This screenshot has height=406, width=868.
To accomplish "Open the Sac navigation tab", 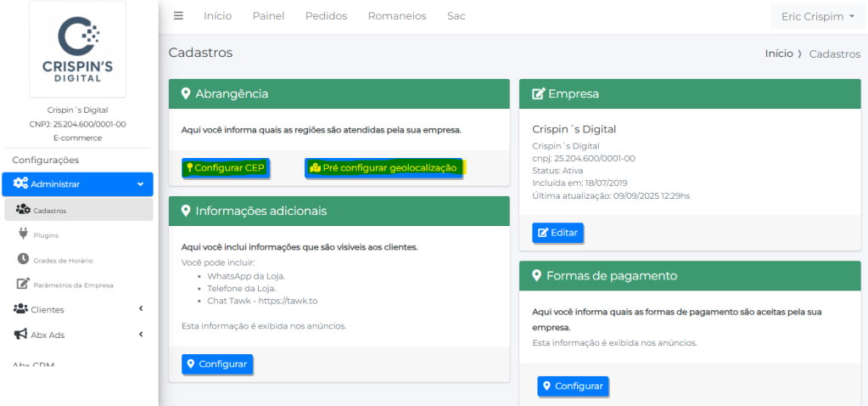I will [456, 16].
